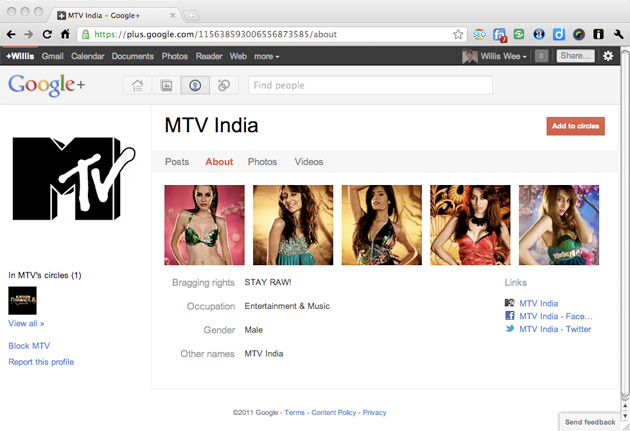Open the MTV India link
630x431 pixels.
click(x=538, y=303)
